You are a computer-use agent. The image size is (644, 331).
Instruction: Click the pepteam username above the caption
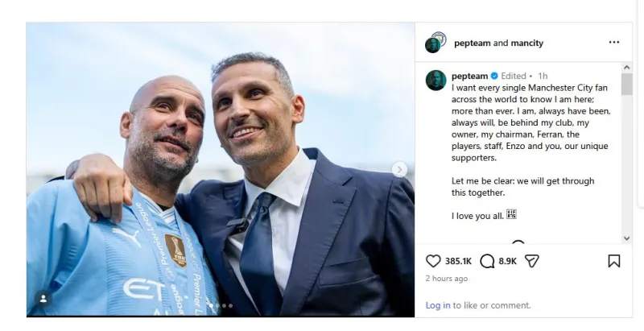point(470,76)
